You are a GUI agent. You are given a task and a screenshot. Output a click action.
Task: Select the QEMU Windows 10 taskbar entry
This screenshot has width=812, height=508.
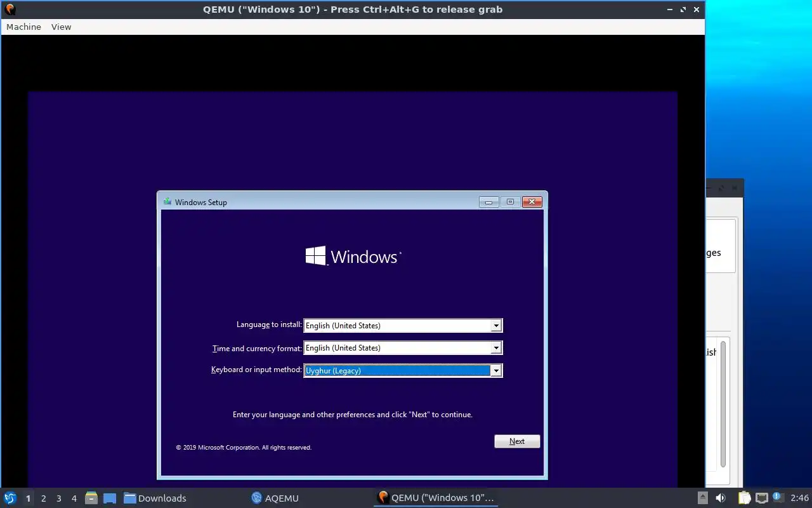point(436,498)
